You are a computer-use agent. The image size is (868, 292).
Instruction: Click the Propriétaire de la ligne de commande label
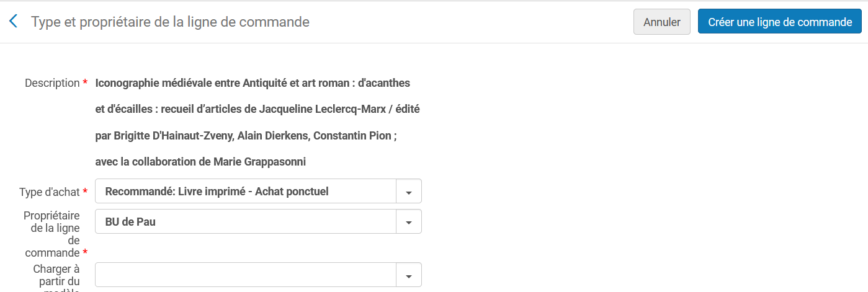52,234
